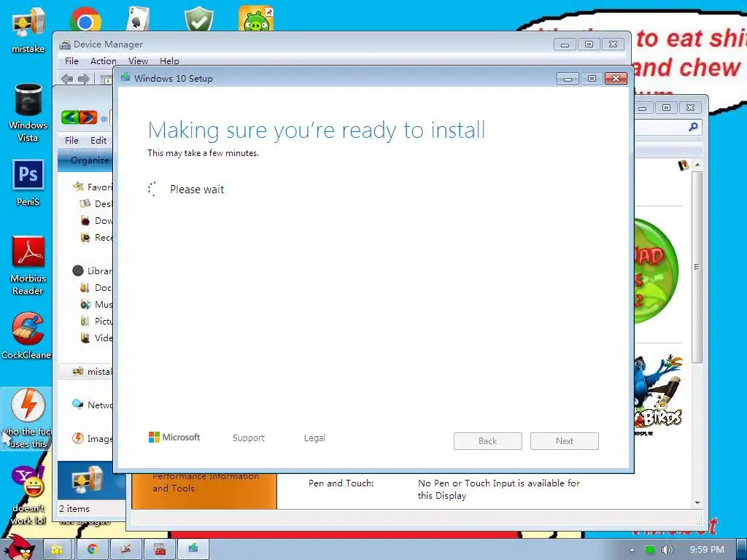Open Device Manager View menu
Viewport: 747px width, 560px height.
click(138, 61)
